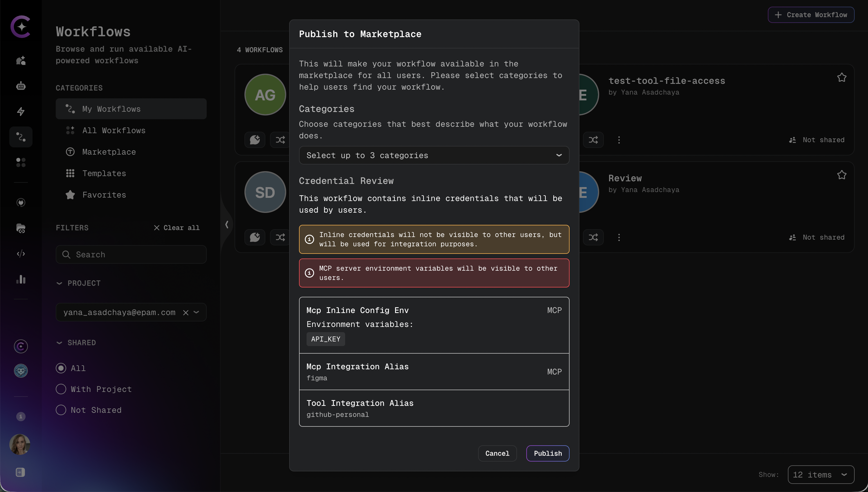
Task: Select All Workflows category
Action: click(131, 131)
